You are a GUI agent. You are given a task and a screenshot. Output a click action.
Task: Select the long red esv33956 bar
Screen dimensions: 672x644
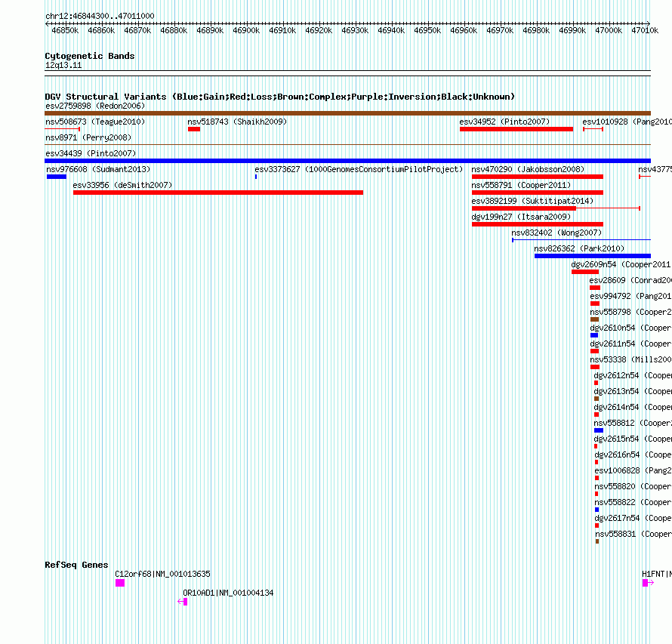(218, 193)
